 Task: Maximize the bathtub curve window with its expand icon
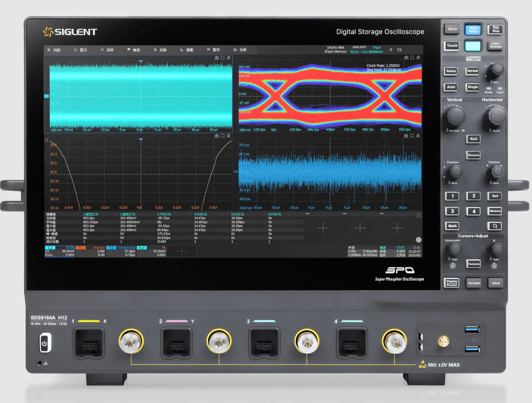pos(223,136)
